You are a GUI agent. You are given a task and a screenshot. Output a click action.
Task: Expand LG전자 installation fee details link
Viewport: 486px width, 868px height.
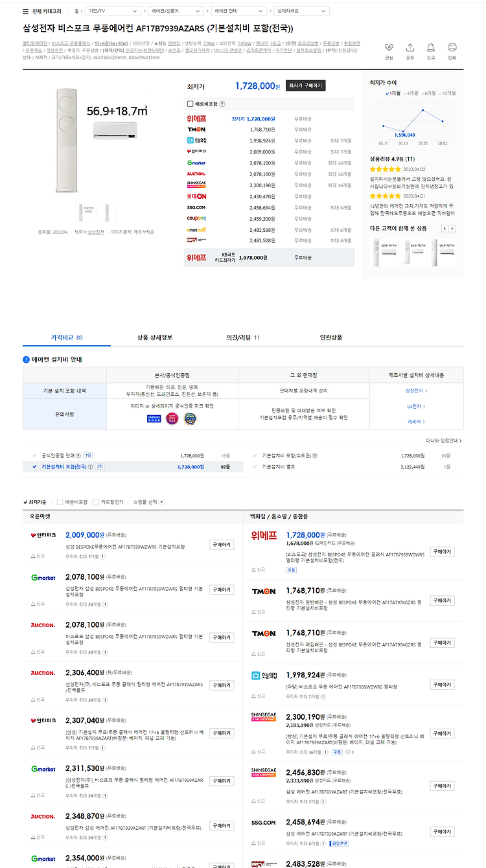416,406
